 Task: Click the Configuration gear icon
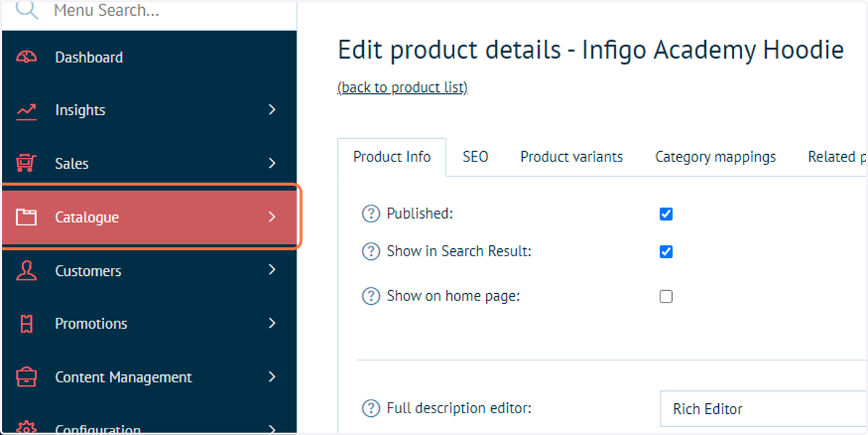click(x=27, y=427)
